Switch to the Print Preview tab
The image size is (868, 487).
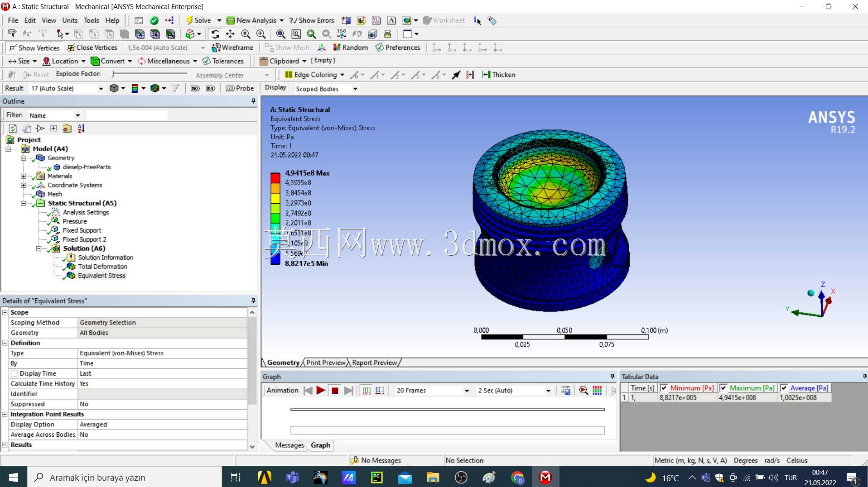click(326, 363)
